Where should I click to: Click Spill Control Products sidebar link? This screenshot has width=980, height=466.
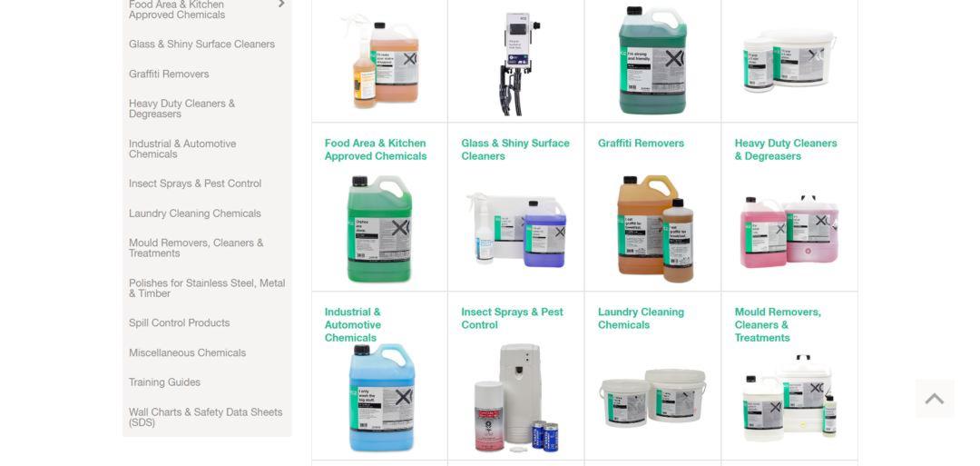(180, 322)
